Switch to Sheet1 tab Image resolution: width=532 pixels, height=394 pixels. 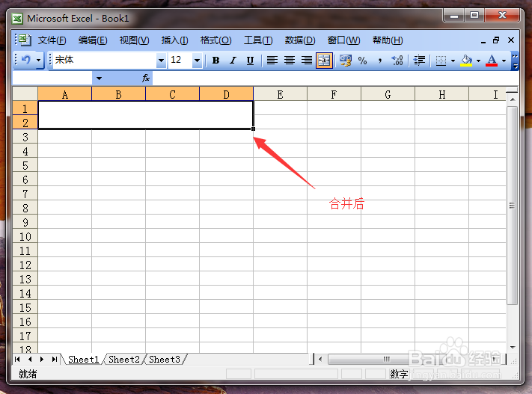click(x=84, y=359)
